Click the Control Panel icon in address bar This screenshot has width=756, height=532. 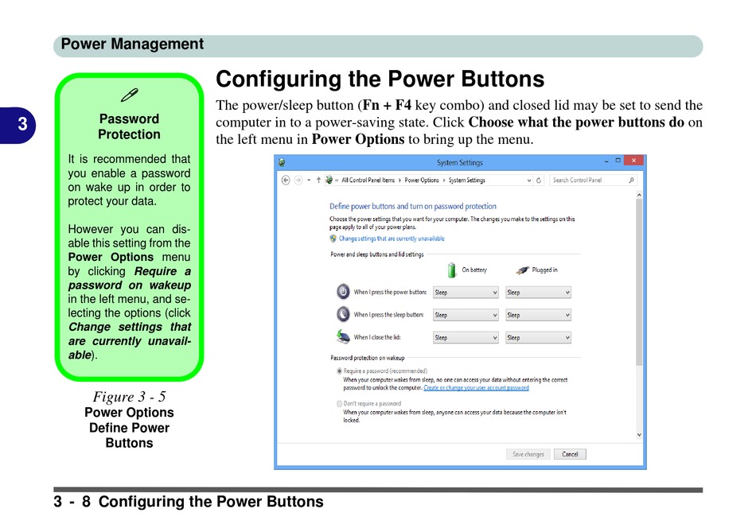[x=329, y=180]
